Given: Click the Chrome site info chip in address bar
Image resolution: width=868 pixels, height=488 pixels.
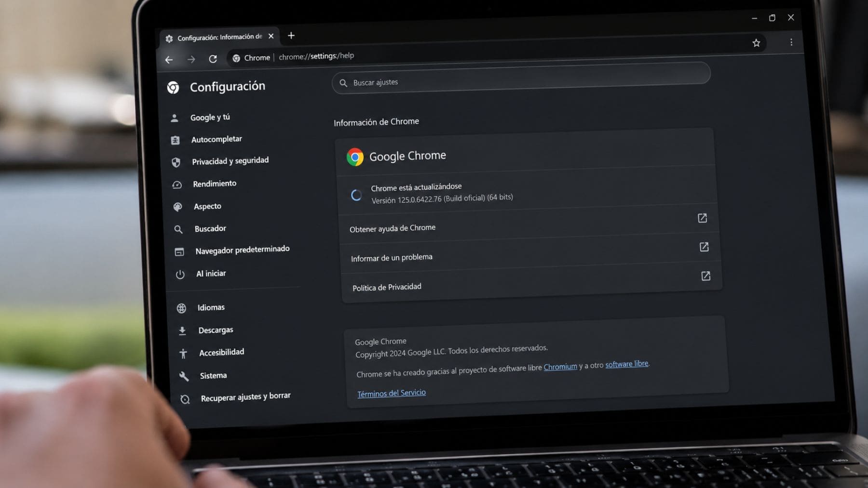Looking at the screenshot, I should coord(251,58).
